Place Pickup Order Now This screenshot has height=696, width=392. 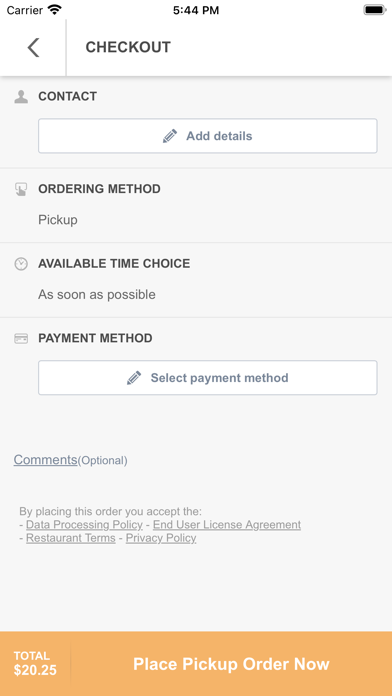231,664
